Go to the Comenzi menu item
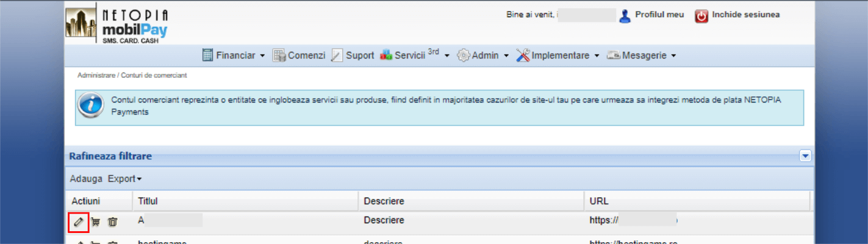 point(306,56)
